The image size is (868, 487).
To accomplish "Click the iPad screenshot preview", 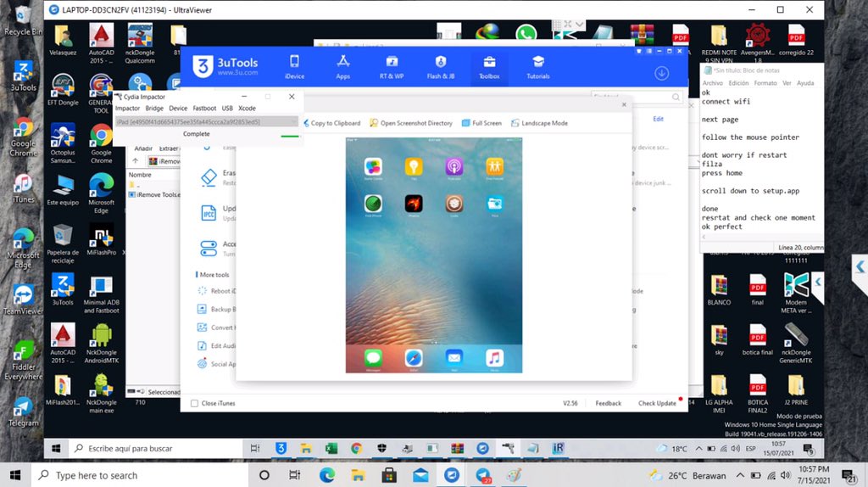I will (434, 255).
